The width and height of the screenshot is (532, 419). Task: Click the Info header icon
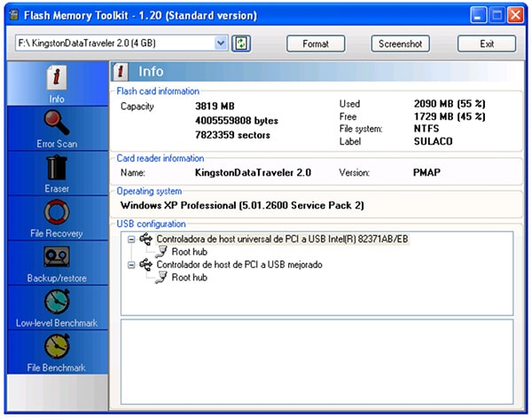pos(120,72)
